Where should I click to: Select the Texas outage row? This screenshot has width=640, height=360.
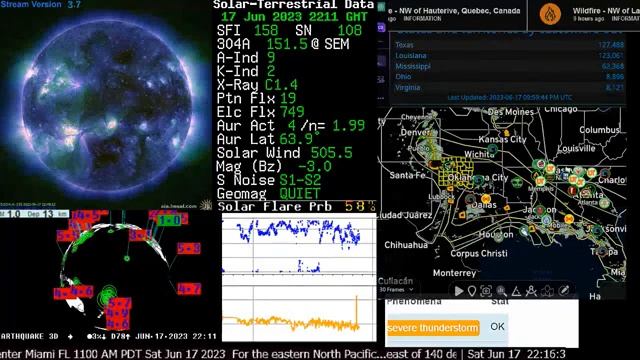(509, 45)
